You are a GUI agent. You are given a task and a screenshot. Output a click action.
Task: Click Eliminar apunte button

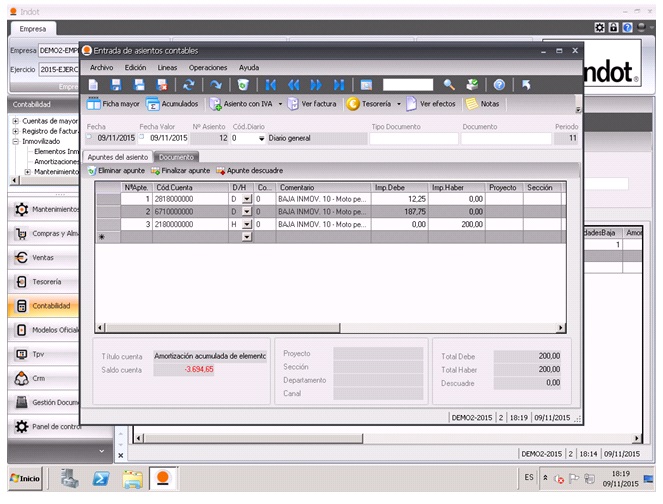[117, 171]
